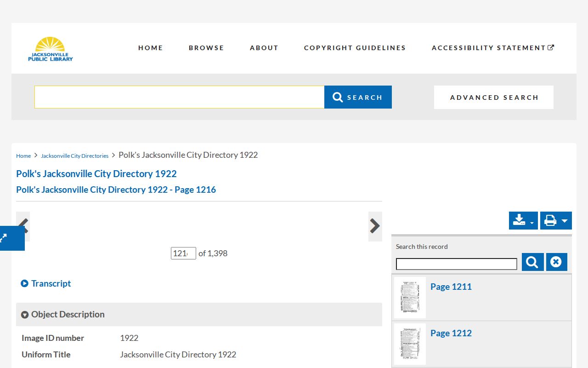The height and width of the screenshot is (368, 588).
Task: Go to next page with right arrow
Action: click(x=375, y=226)
